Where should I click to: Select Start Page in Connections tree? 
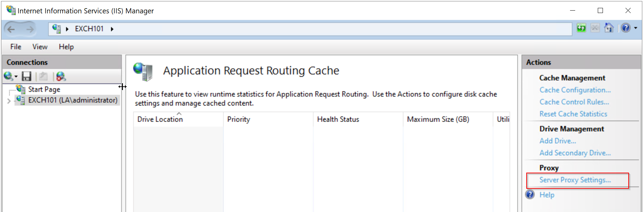pyautogui.click(x=44, y=89)
